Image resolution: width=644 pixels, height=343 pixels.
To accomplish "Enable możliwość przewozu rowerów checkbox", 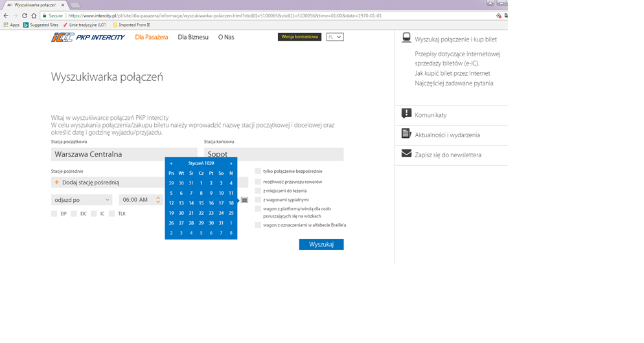I will tap(258, 182).
